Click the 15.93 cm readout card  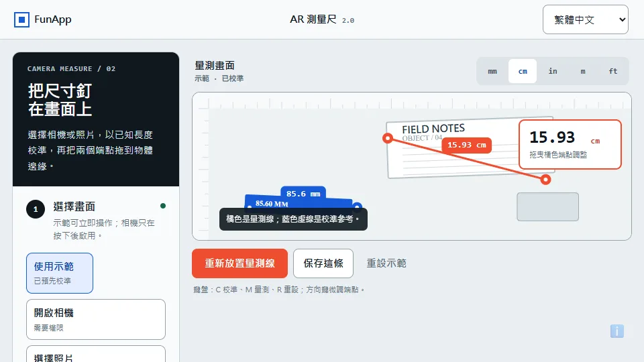click(x=570, y=145)
